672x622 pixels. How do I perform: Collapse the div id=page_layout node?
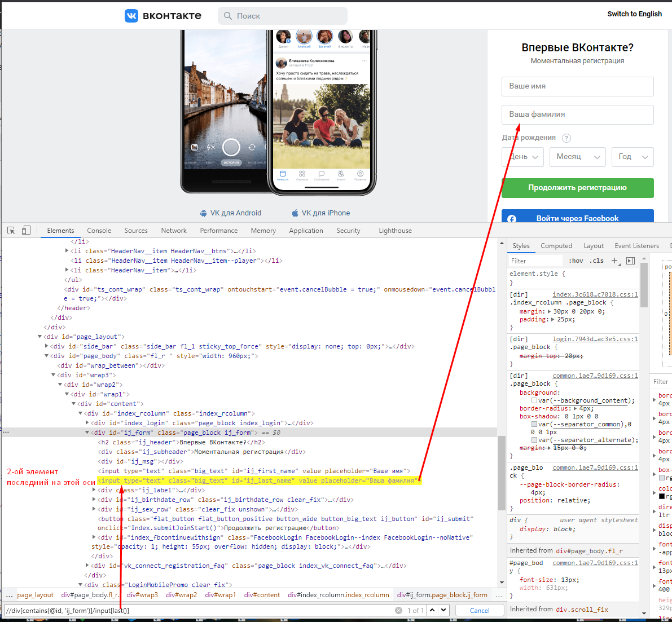click(x=39, y=337)
